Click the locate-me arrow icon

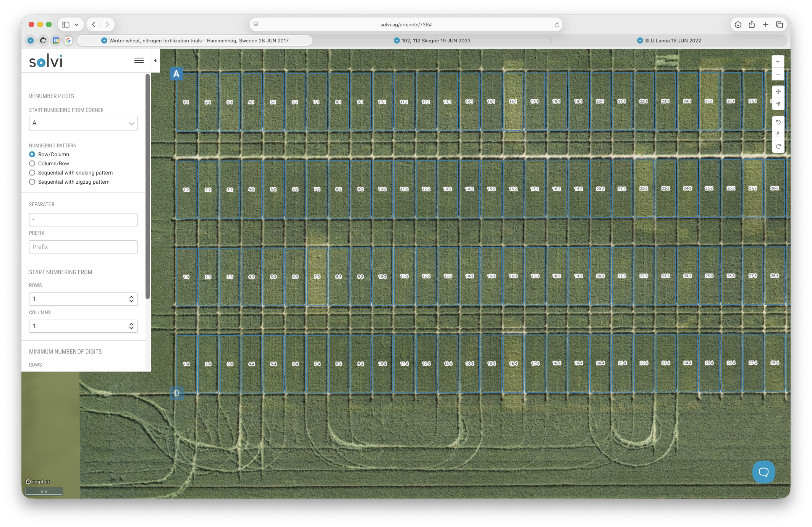[x=778, y=104]
